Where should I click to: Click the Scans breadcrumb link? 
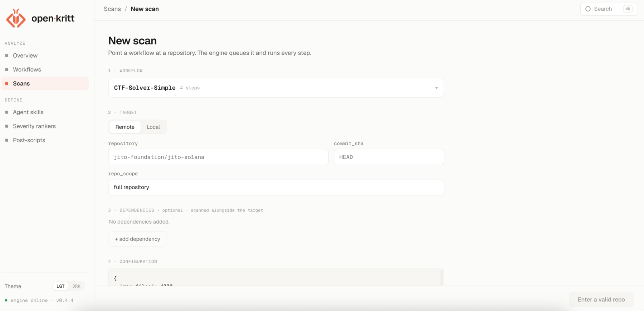[x=112, y=9]
